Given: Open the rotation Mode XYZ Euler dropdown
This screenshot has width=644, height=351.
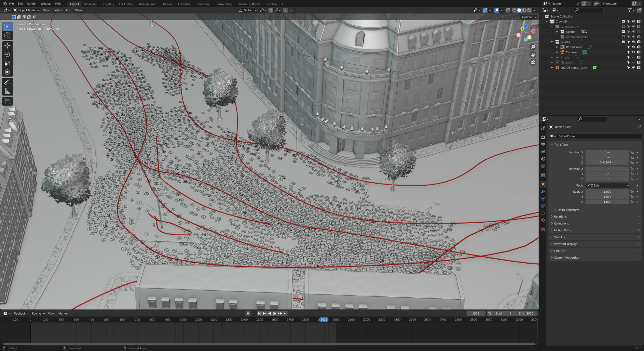Looking at the screenshot, I should click(x=607, y=185).
